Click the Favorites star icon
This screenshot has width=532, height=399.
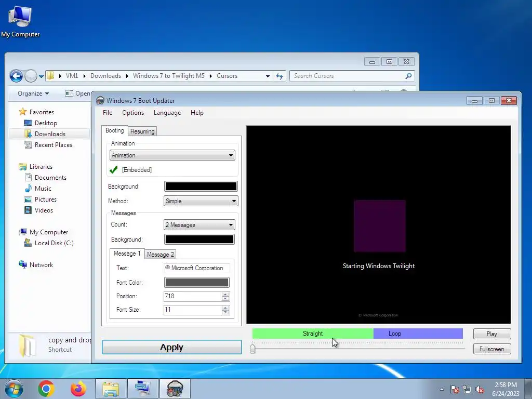tap(23, 112)
